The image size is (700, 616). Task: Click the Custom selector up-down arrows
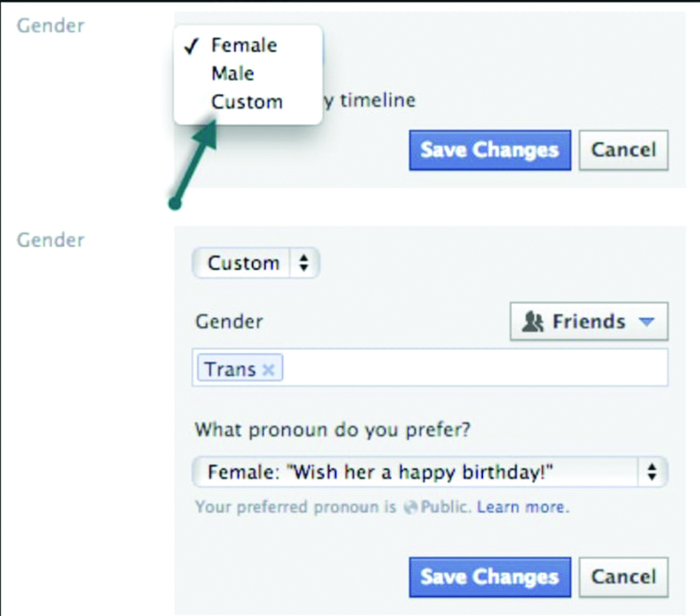pyautogui.click(x=302, y=264)
